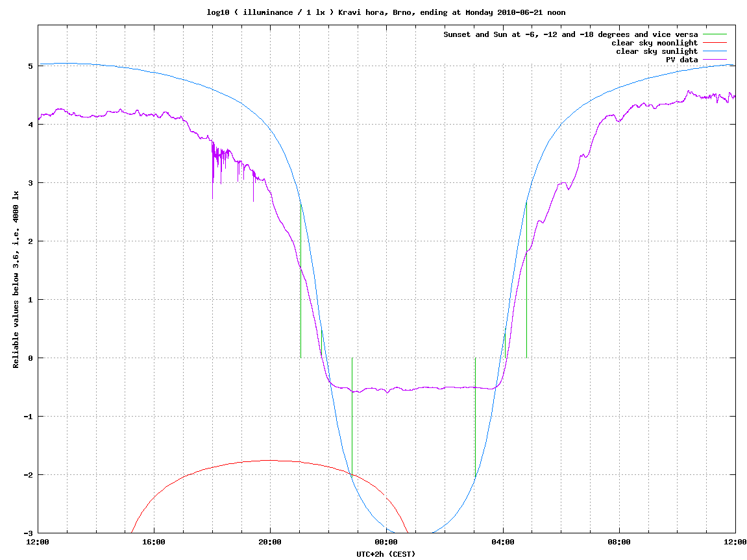Screen dimensions: 747x560
Task: Click the chart title text at top
Action: (x=386, y=12)
